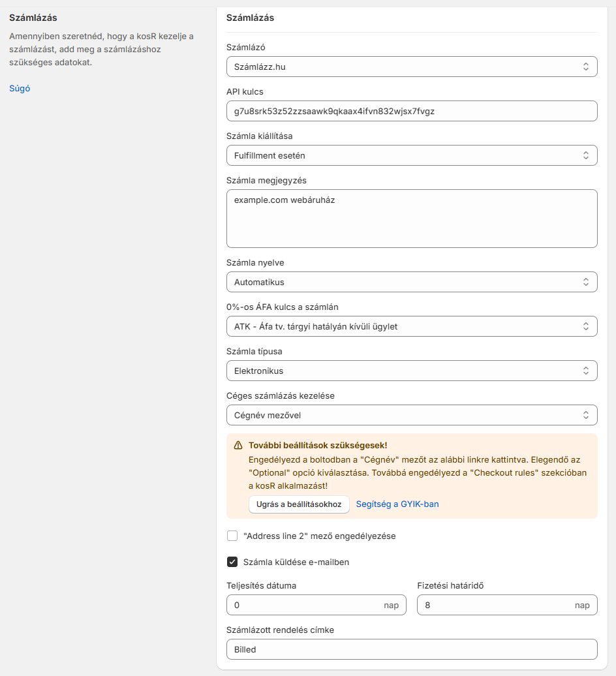616x676 pixels.
Task: Uncheck Számla küldése e-mailben checkbox
Action: [232, 562]
